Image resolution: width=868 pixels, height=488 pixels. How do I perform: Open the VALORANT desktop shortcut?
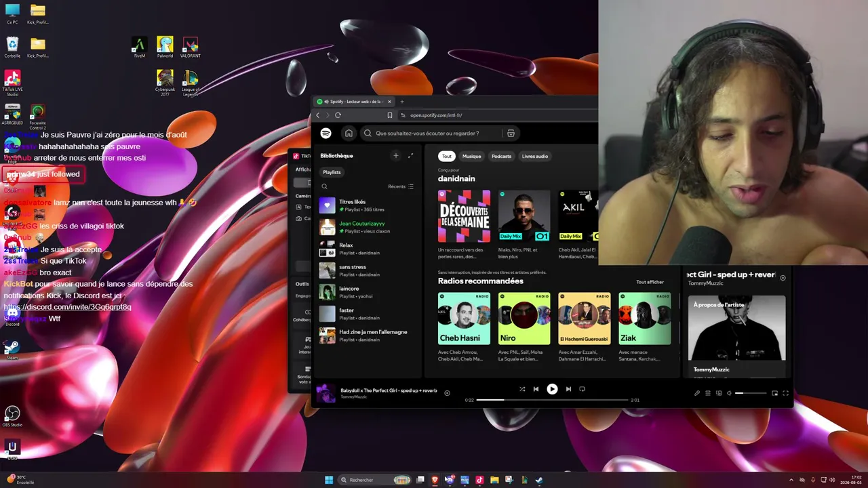[x=191, y=47]
